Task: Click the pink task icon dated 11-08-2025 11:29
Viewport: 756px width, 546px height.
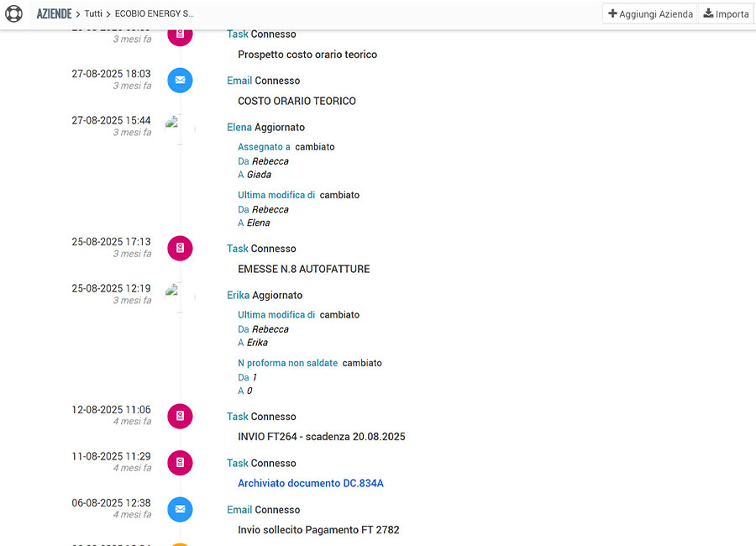Action: (180, 463)
